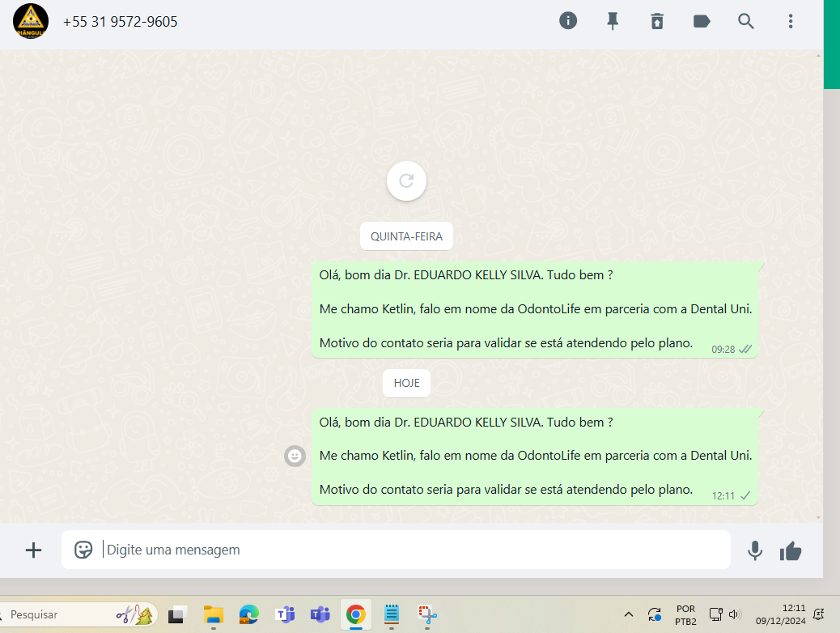
Task: Open the contact's Triângulo profile picture
Action: 31,21
